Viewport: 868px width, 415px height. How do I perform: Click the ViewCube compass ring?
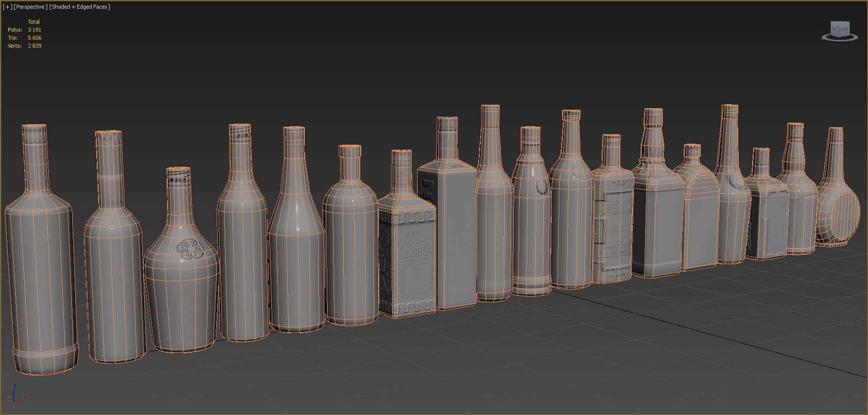(840, 38)
